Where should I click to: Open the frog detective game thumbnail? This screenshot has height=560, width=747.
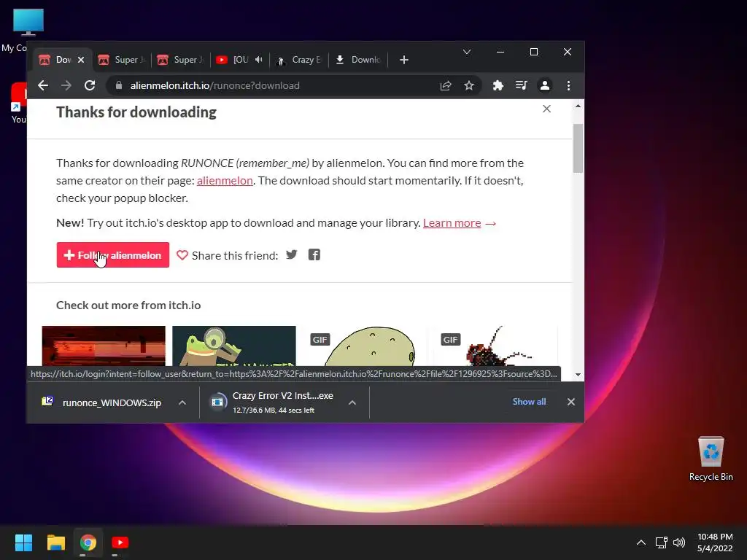pyautogui.click(x=234, y=346)
